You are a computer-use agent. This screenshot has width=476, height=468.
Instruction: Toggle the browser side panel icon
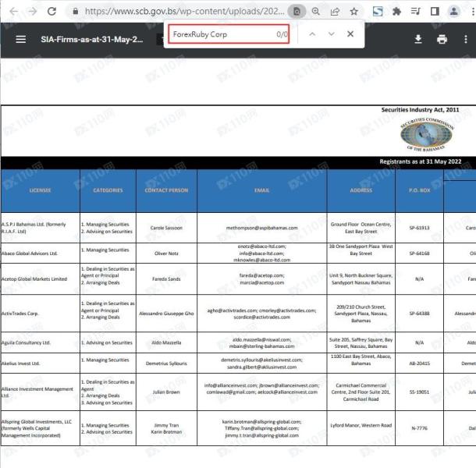435,12
